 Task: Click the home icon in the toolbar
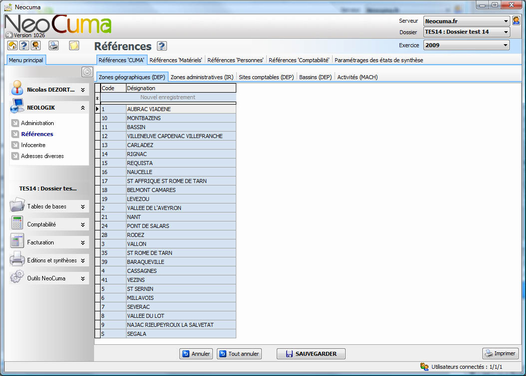pyautogui.click(x=12, y=45)
